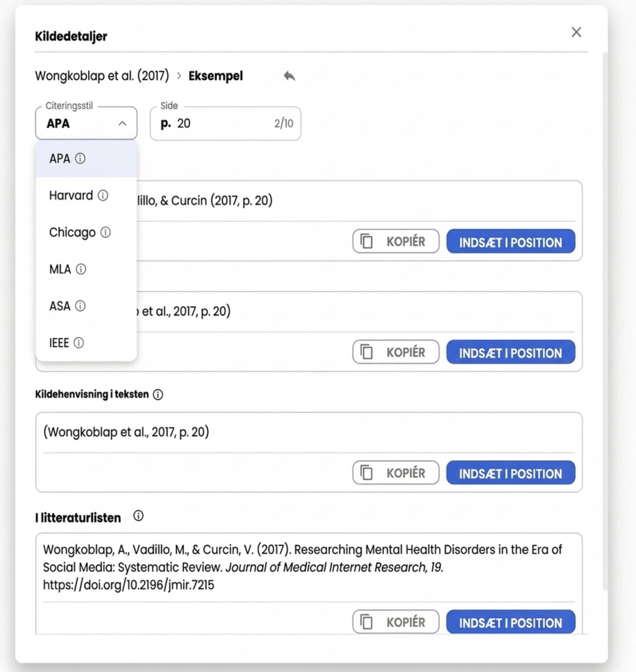Viewport: 636px width, 672px height.
Task: Copy the "& Curcin (2017, p. 20)" citation
Action: 396,241
